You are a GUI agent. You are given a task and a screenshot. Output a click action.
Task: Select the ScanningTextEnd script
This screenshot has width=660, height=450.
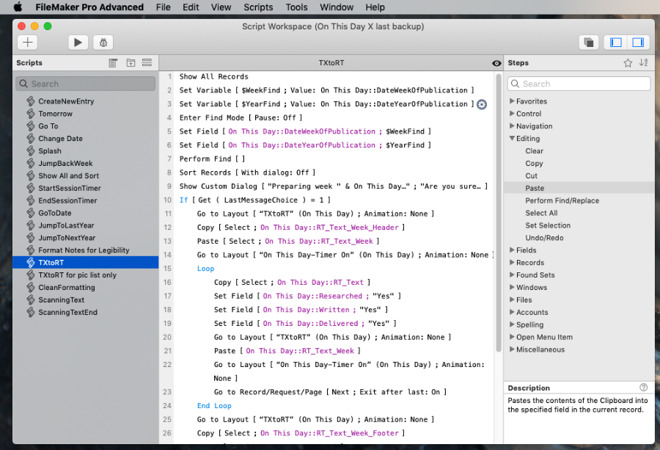(x=68, y=312)
